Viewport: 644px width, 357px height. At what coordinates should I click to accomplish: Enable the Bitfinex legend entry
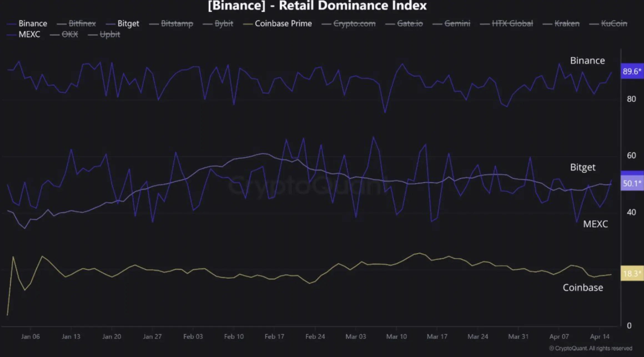point(82,24)
